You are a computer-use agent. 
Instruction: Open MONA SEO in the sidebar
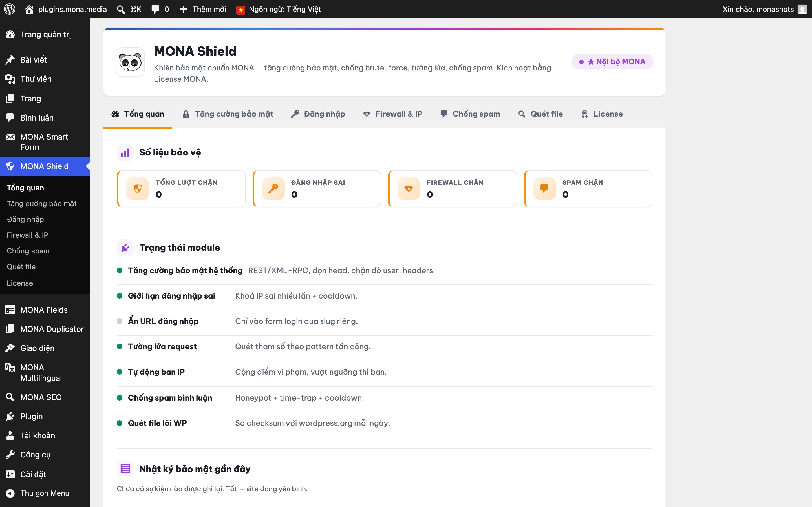41,397
